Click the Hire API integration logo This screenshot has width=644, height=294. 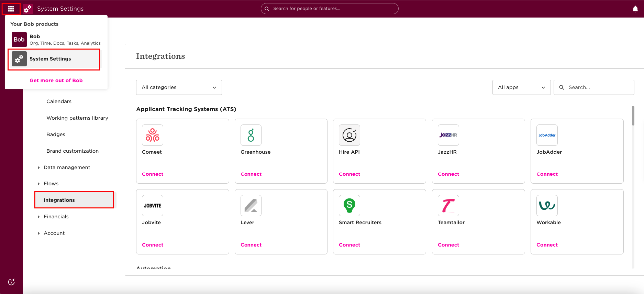click(x=349, y=135)
